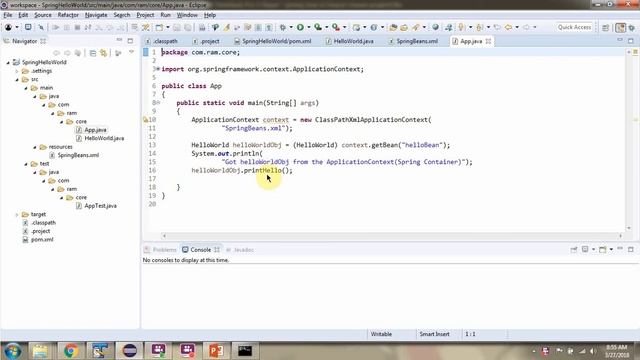
Task: Open the Navigator view menu dropdown
Action: (x=131, y=53)
